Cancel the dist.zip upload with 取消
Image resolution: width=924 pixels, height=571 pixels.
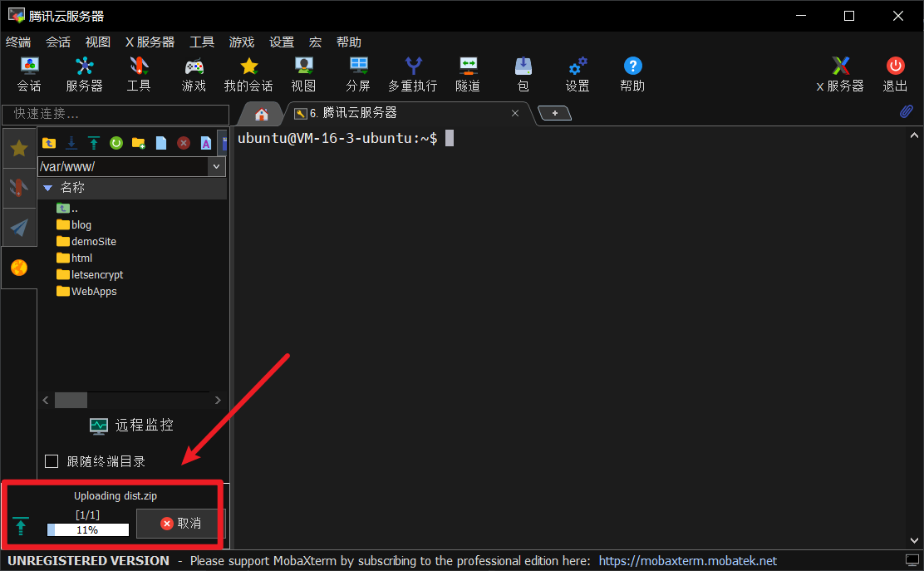coord(180,524)
